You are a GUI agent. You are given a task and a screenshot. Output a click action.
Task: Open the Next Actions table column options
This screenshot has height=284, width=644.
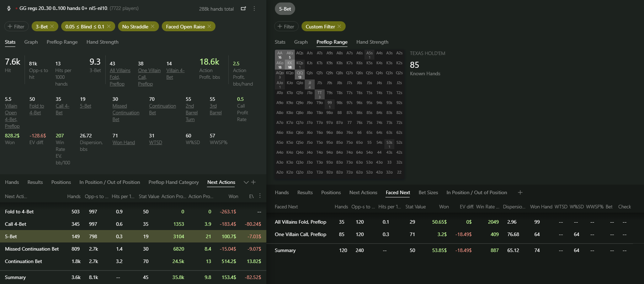click(x=260, y=196)
